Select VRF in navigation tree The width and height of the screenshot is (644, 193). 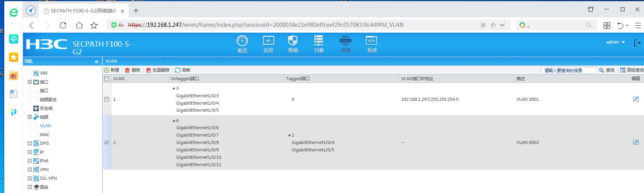tap(44, 73)
